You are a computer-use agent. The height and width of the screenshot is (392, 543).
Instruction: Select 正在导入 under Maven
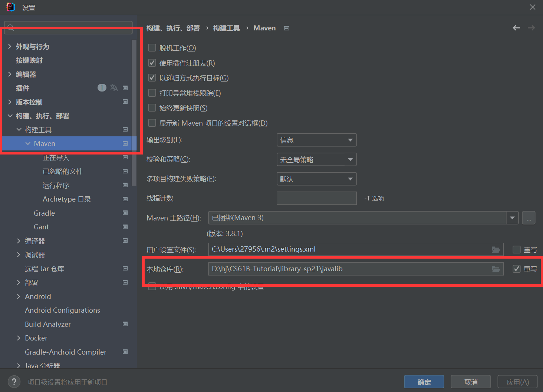(56, 157)
